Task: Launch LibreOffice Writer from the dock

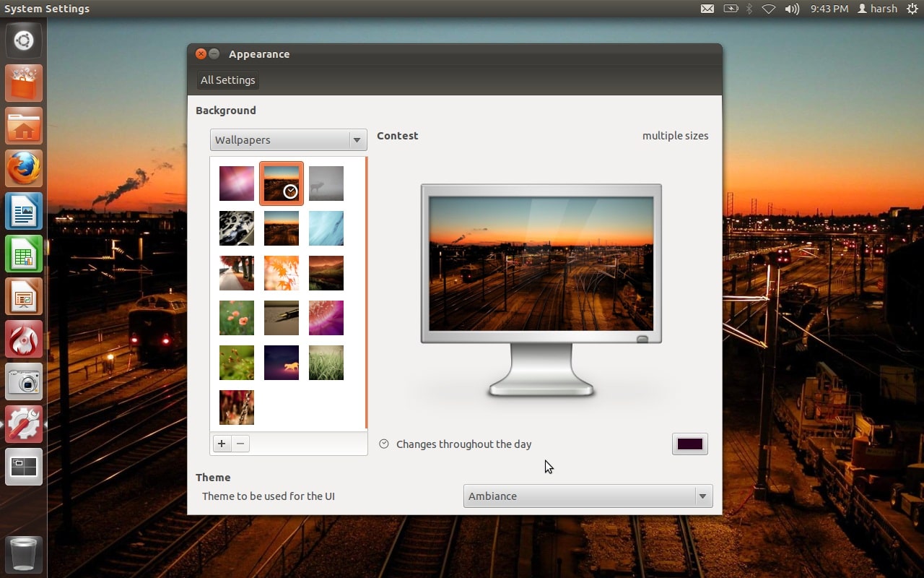Action: click(24, 212)
